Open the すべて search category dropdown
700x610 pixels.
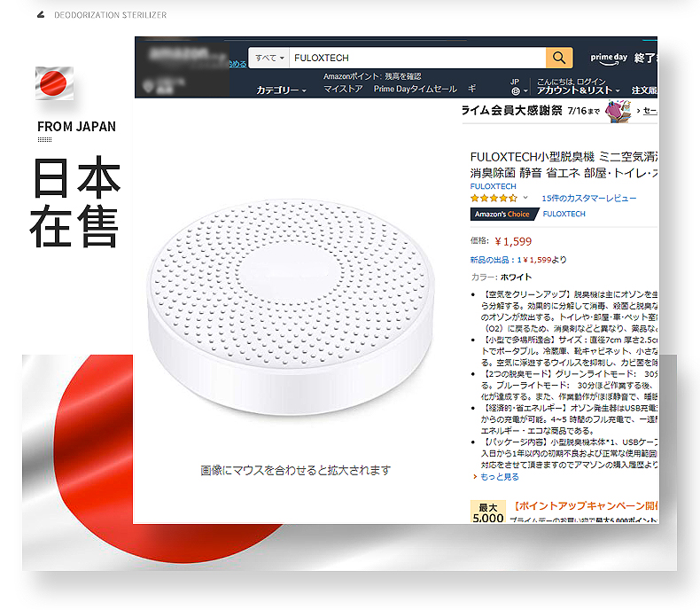point(269,58)
